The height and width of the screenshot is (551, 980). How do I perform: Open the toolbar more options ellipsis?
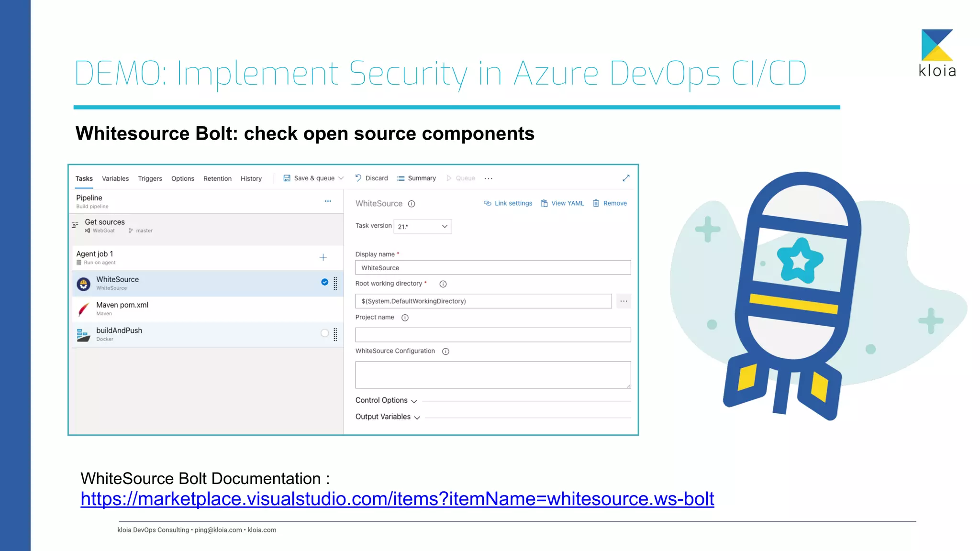[489, 178]
